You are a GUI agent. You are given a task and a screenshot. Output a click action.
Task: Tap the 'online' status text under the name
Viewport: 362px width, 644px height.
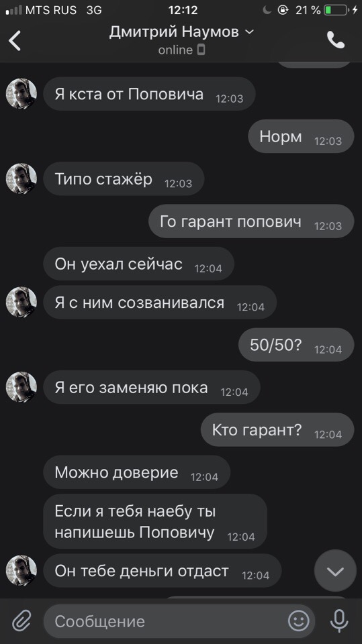point(176,50)
